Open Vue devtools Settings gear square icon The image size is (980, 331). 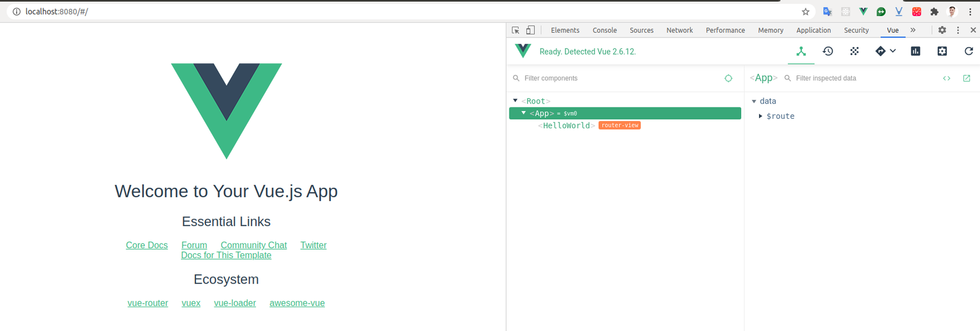pyautogui.click(x=942, y=51)
